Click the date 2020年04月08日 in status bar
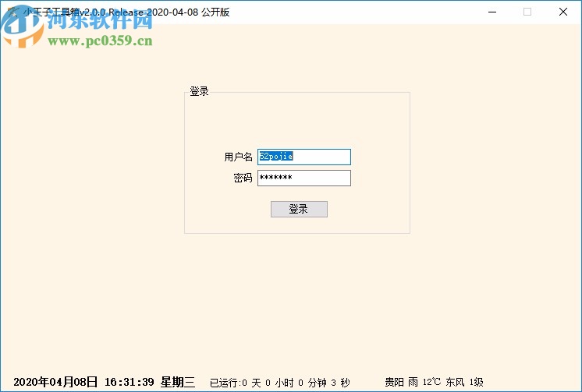 pos(55,382)
